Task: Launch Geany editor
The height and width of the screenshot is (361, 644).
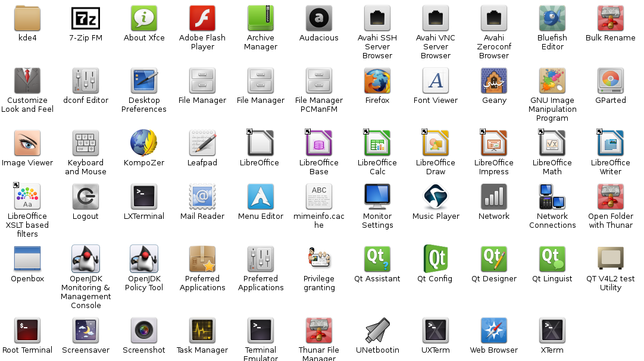Action: (493, 81)
